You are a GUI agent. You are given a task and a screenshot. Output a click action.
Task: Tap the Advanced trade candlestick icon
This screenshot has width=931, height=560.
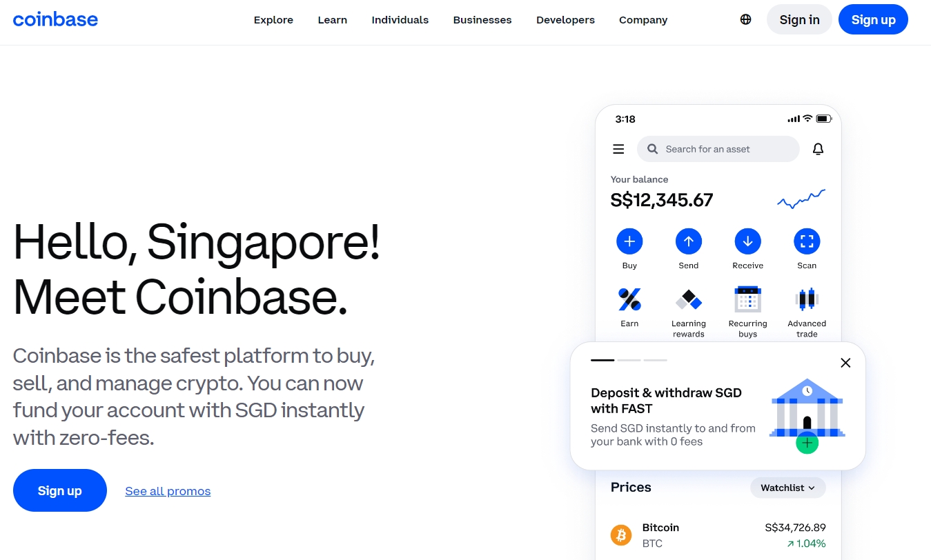coord(807,299)
